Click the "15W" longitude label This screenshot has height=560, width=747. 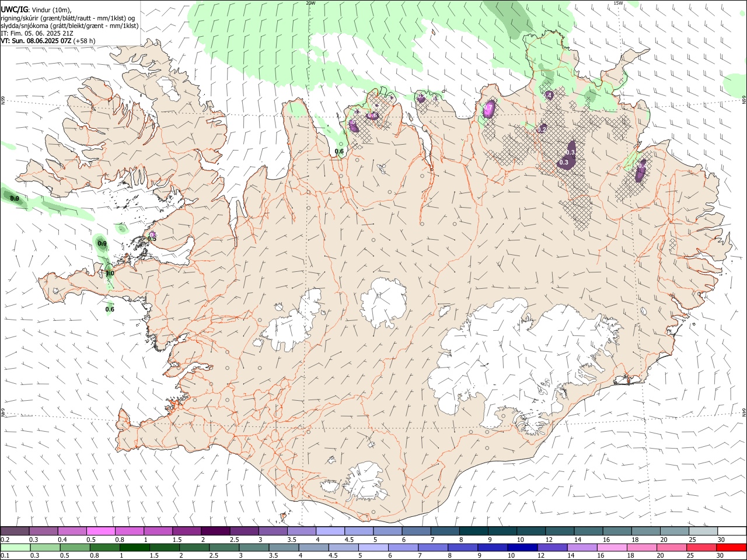(618, 3)
